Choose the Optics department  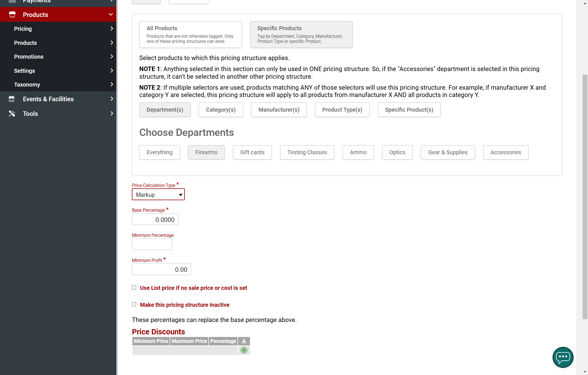point(397,152)
